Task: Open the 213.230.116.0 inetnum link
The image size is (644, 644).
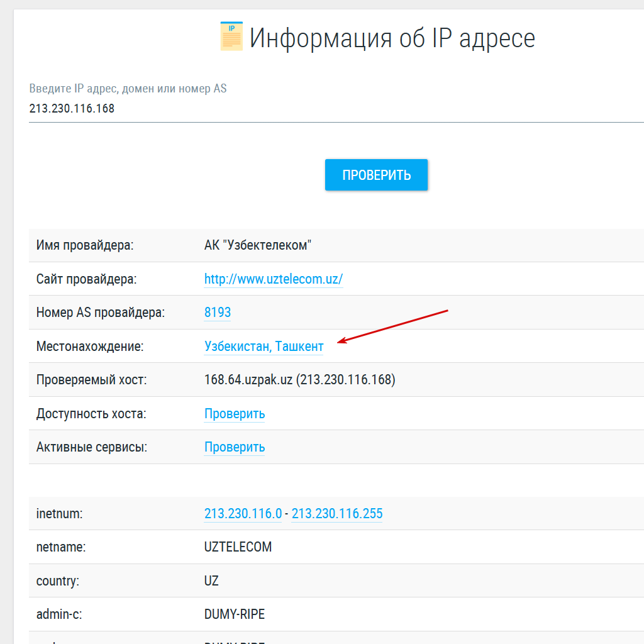Action: [243, 514]
